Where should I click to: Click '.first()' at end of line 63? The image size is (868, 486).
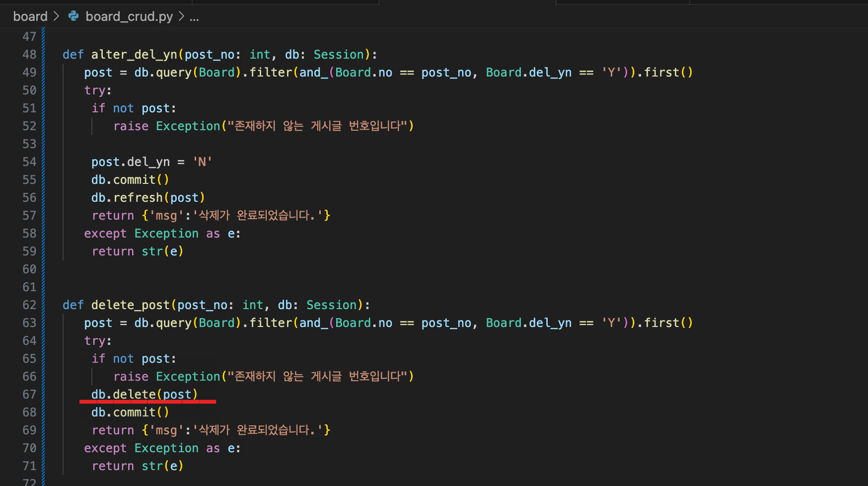pos(665,323)
